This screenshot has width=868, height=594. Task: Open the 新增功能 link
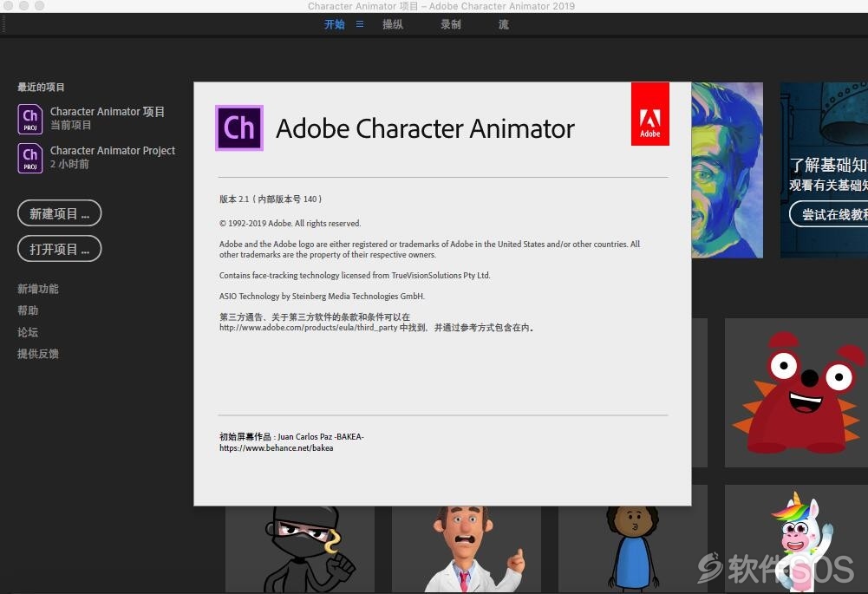pyautogui.click(x=37, y=289)
